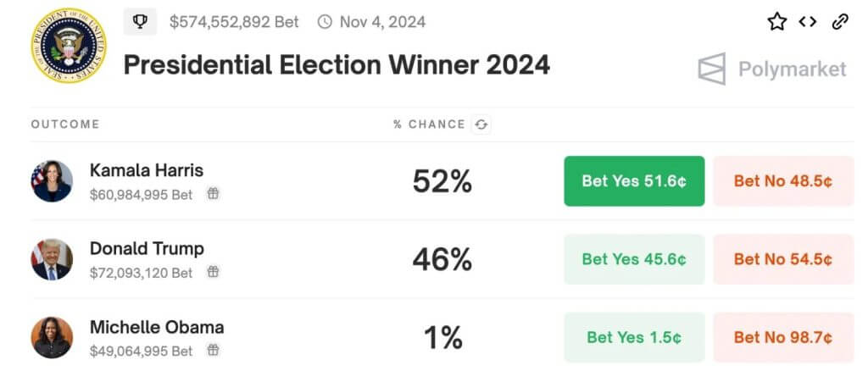Click gift icon under Donald Trump

[x=213, y=271]
